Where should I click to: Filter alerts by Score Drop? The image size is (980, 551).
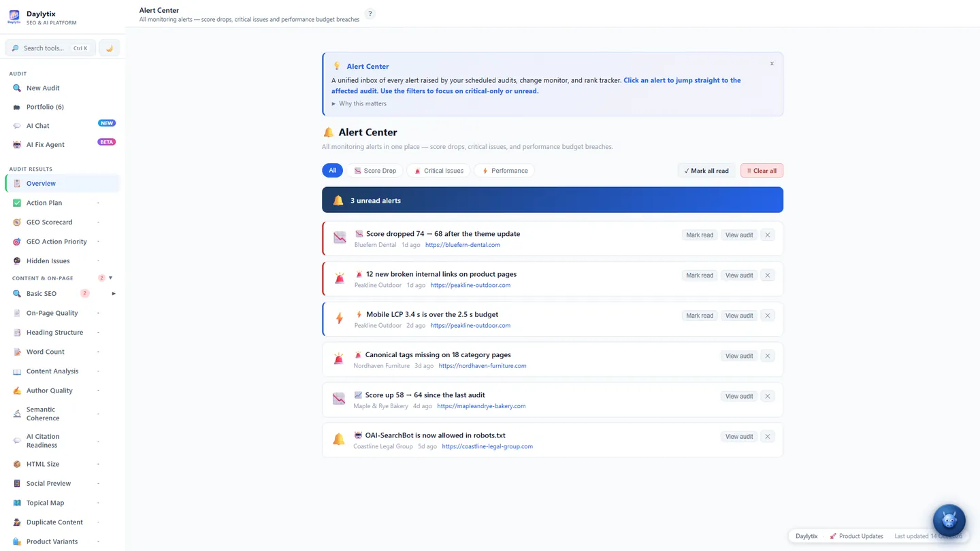[375, 171]
